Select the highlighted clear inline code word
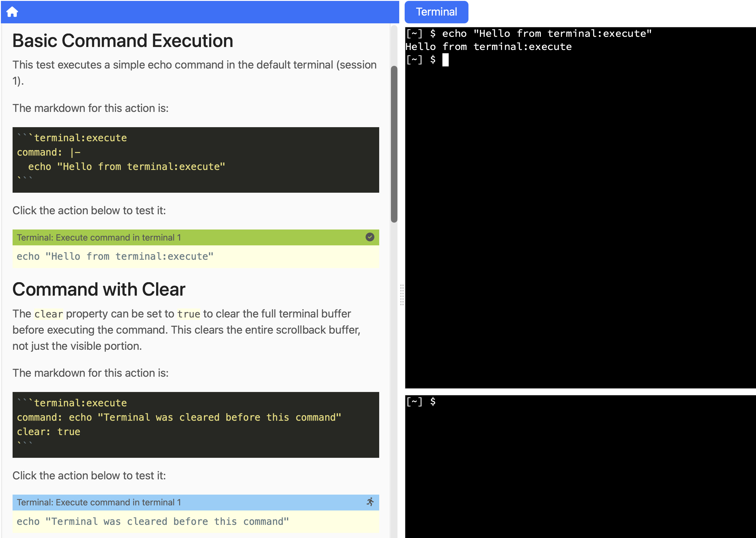 tap(49, 314)
